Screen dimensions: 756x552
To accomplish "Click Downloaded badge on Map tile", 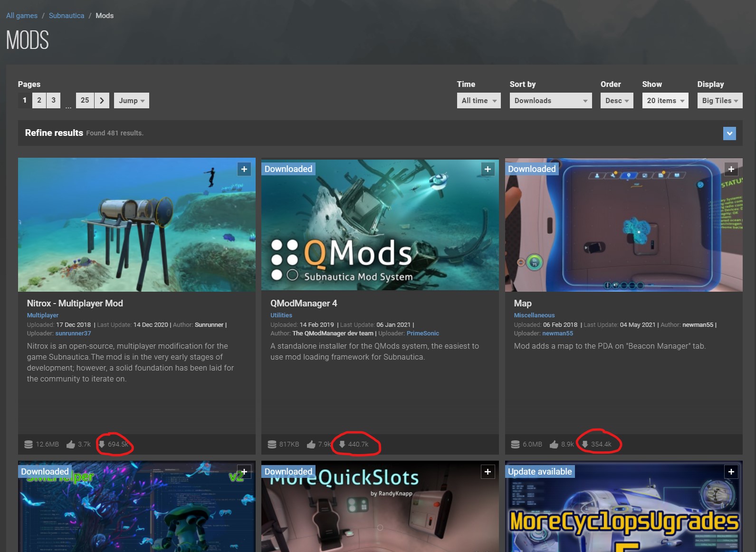I will click(532, 169).
